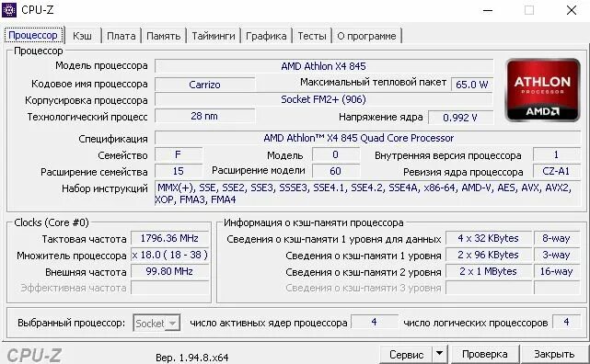
Task: Click the L2 cache value 2 x 1 MBytes
Action: pyautogui.click(x=489, y=271)
